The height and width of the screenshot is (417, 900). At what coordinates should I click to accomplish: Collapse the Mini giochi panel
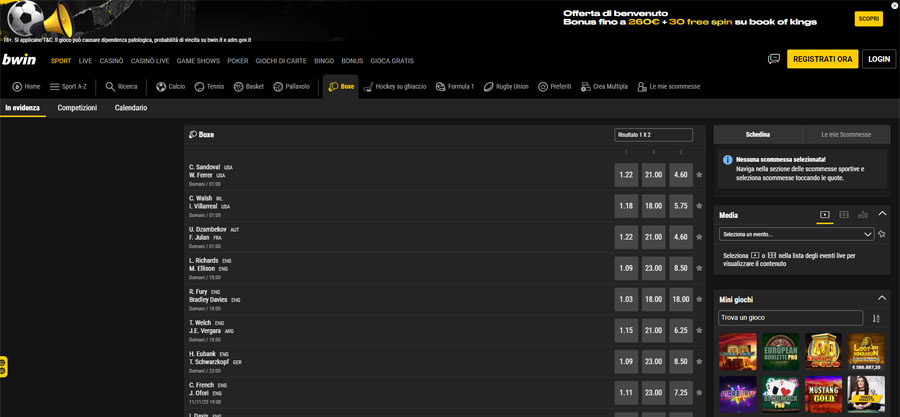click(x=883, y=298)
